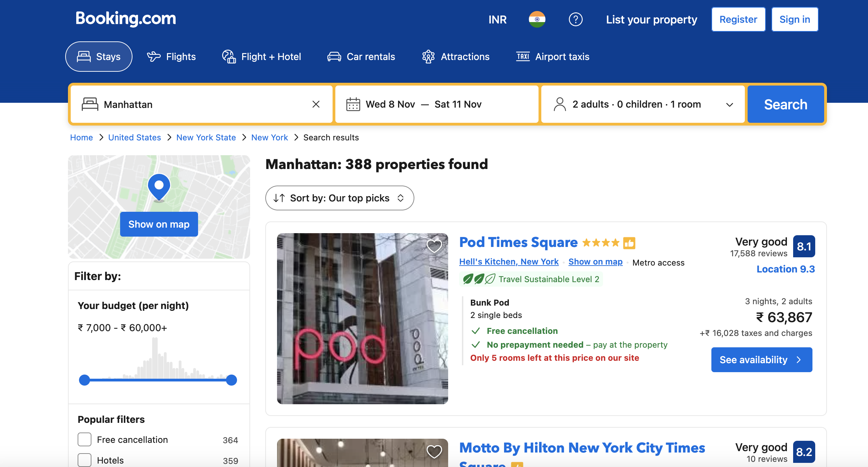Go to the Flights tab
This screenshot has width=868, height=467.
pyautogui.click(x=171, y=57)
